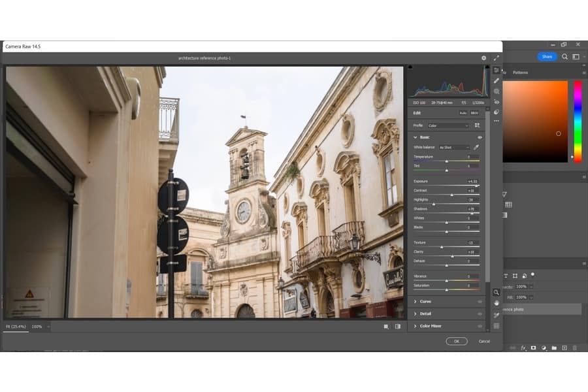588x392 pixels.
Task: Toggle shadow clipping warning in histogram
Action: pos(410,67)
